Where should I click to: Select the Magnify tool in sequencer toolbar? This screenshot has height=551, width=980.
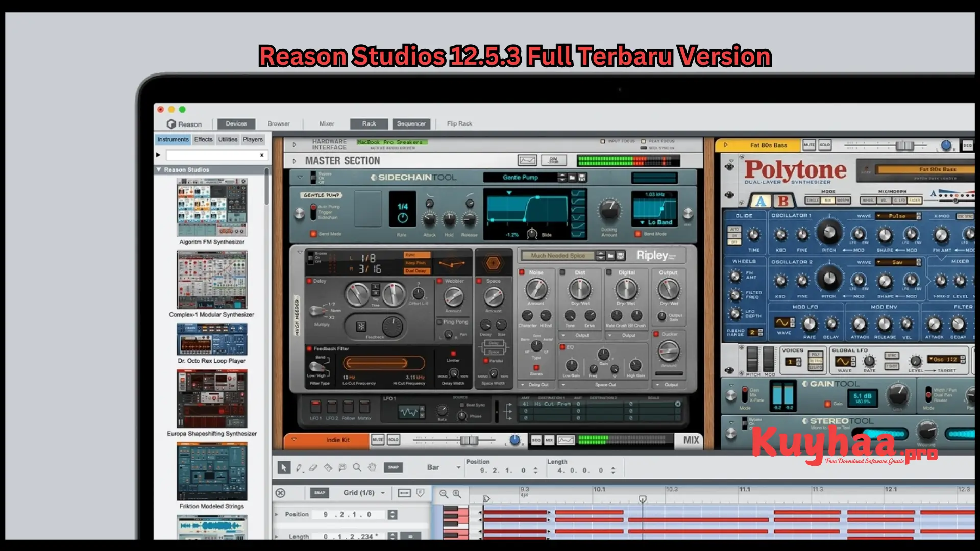pos(357,467)
